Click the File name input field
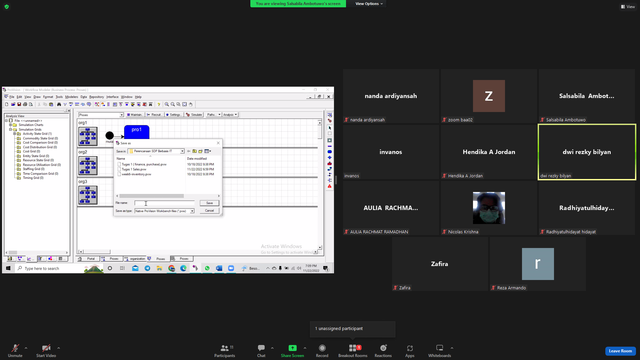 (164, 203)
